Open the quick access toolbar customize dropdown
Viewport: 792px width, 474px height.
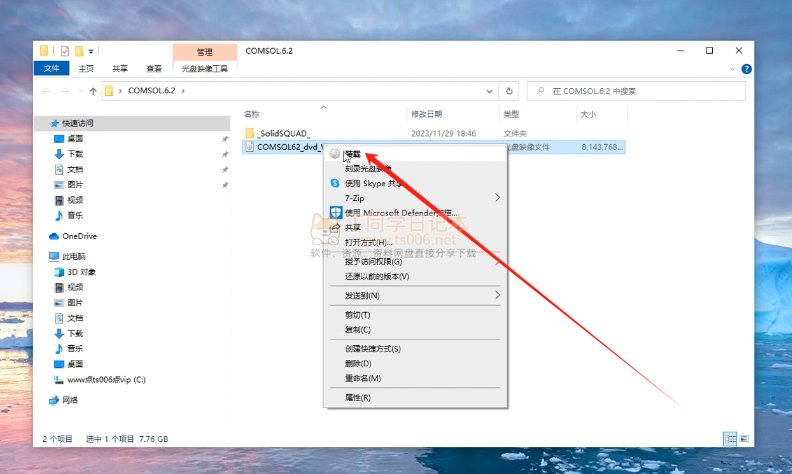point(91,51)
